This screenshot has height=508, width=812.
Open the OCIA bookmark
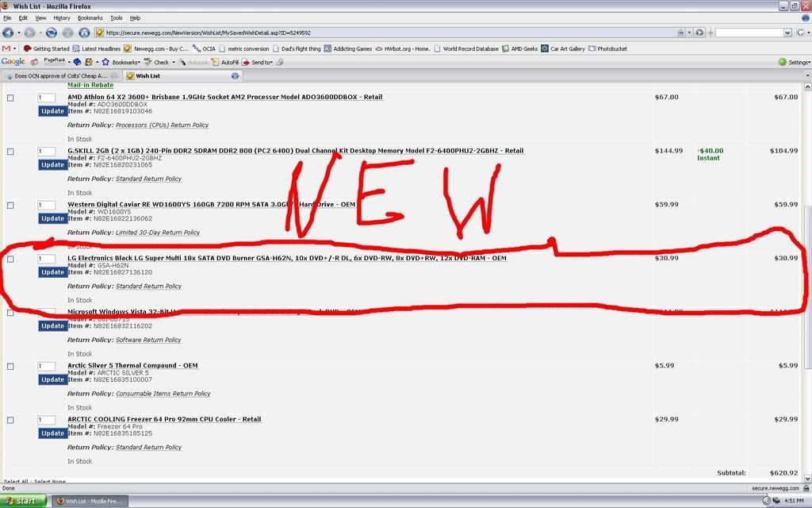click(x=204, y=48)
